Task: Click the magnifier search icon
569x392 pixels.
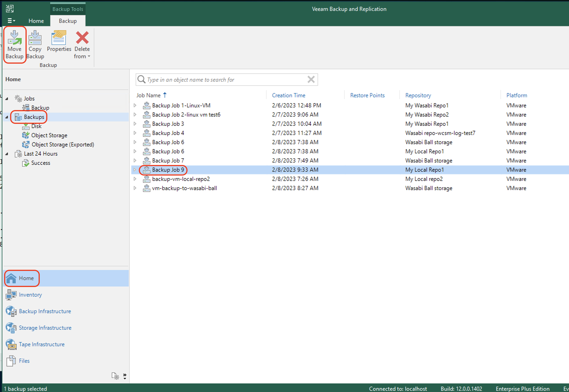Action: pos(141,79)
